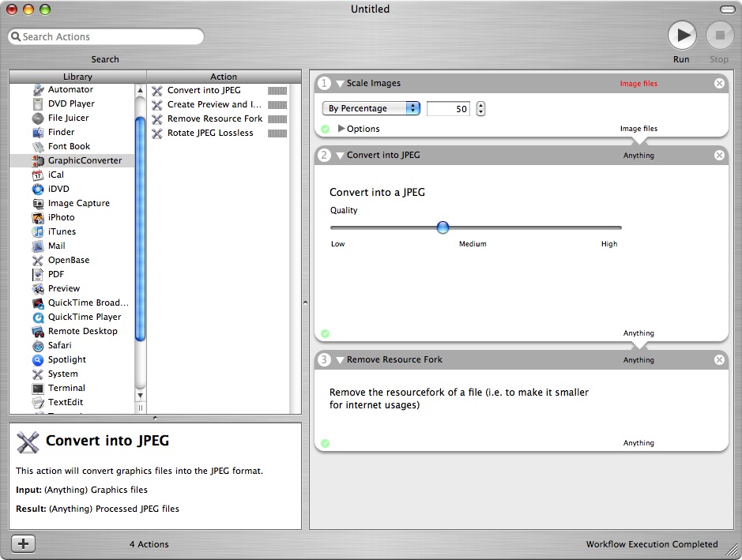
Task: Select the TextEdit library icon
Action: point(38,403)
